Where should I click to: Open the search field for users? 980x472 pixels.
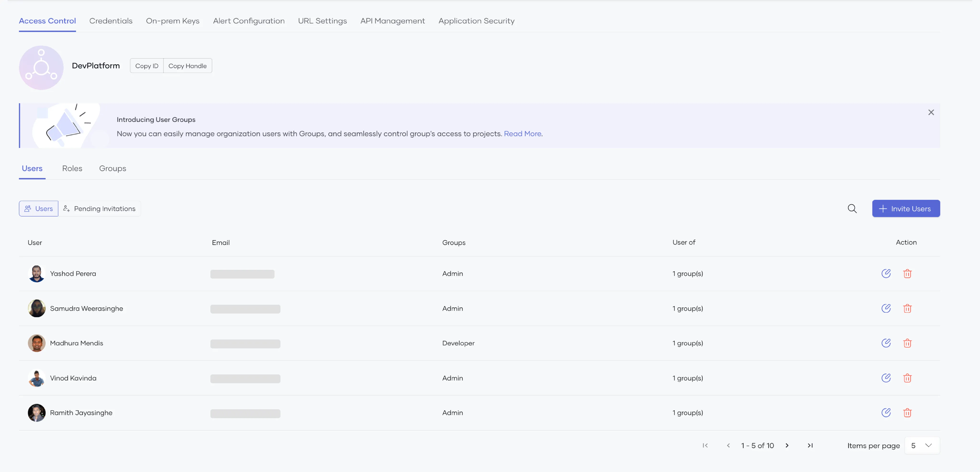click(852, 208)
